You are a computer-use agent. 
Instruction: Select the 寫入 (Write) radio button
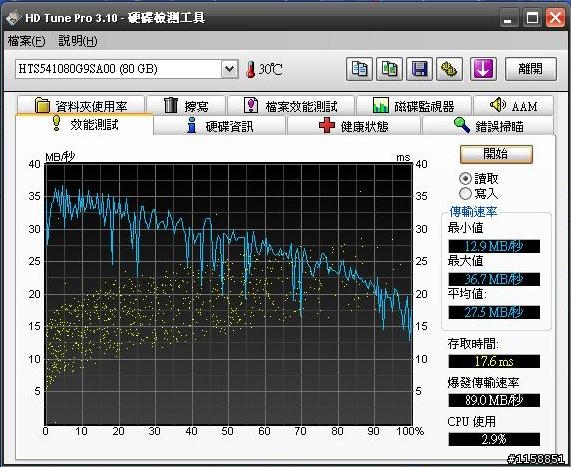tap(465, 193)
